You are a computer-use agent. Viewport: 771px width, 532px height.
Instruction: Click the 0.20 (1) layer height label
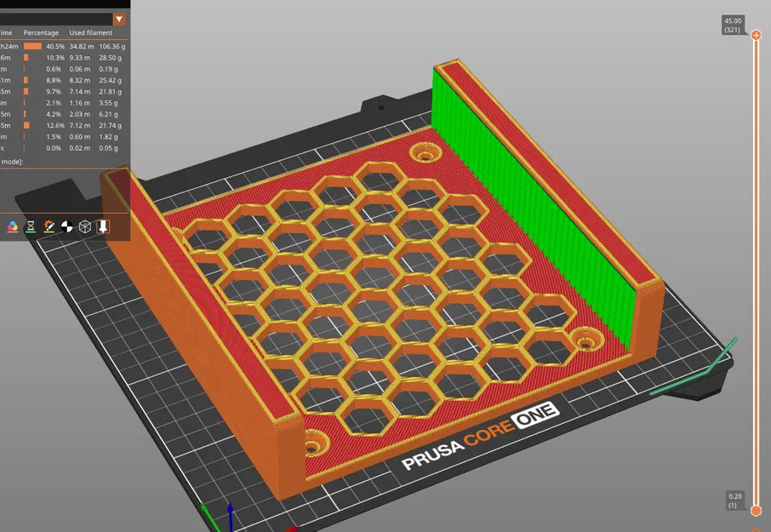pyautogui.click(x=735, y=501)
